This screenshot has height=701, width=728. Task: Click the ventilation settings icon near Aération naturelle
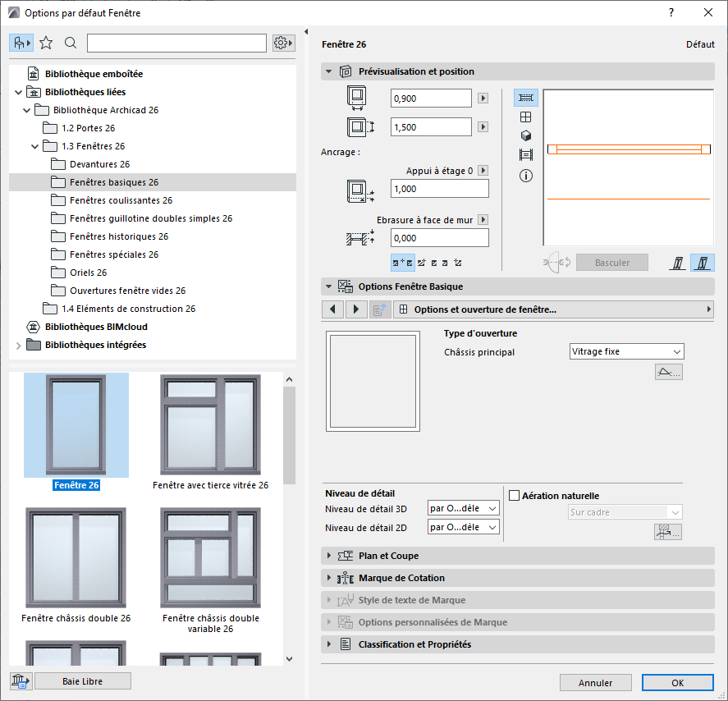pos(667,531)
